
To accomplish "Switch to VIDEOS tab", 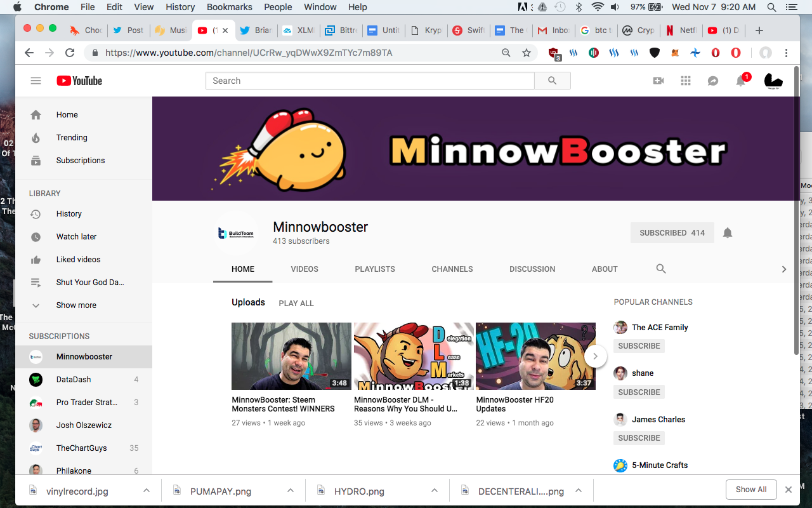I will click(x=304, y=269).
